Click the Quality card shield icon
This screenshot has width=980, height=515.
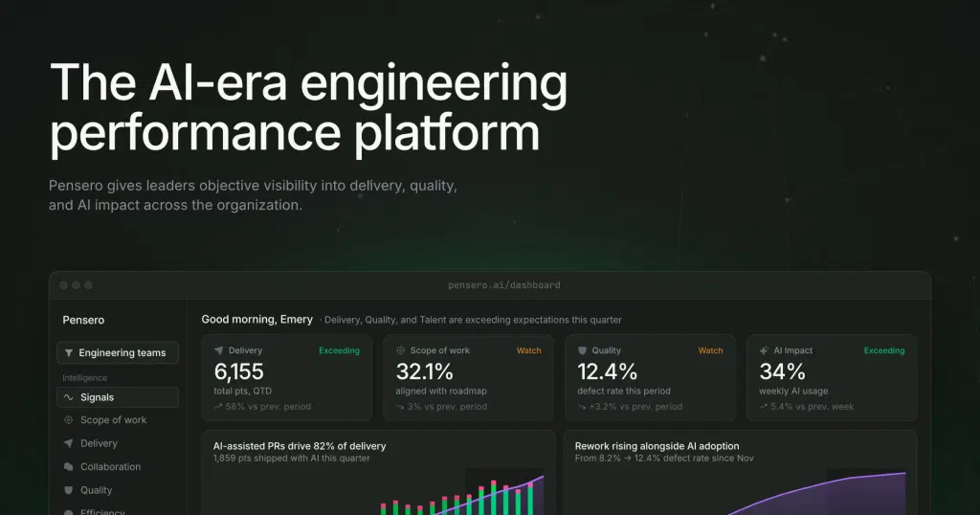pyautogui.click(x=582, y=350)
